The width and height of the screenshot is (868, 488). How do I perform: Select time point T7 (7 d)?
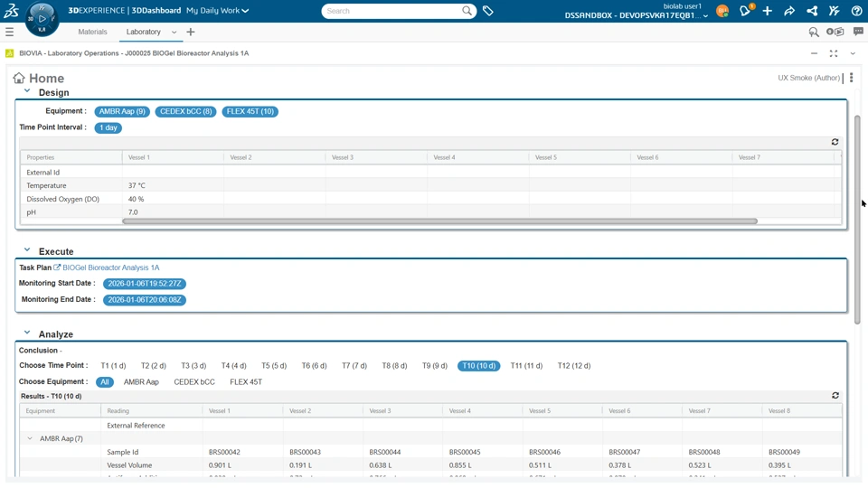(x=354, y=366)
